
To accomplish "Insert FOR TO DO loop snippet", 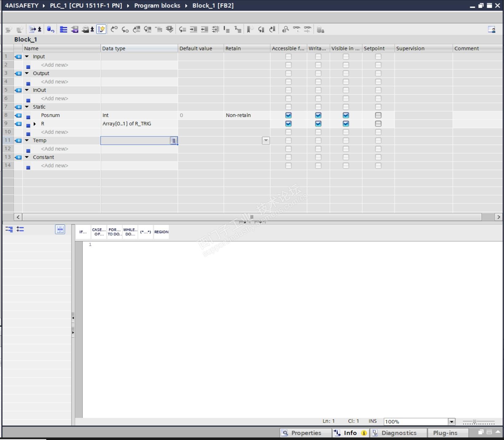I will pyautogui.click(x=114, y=232).
